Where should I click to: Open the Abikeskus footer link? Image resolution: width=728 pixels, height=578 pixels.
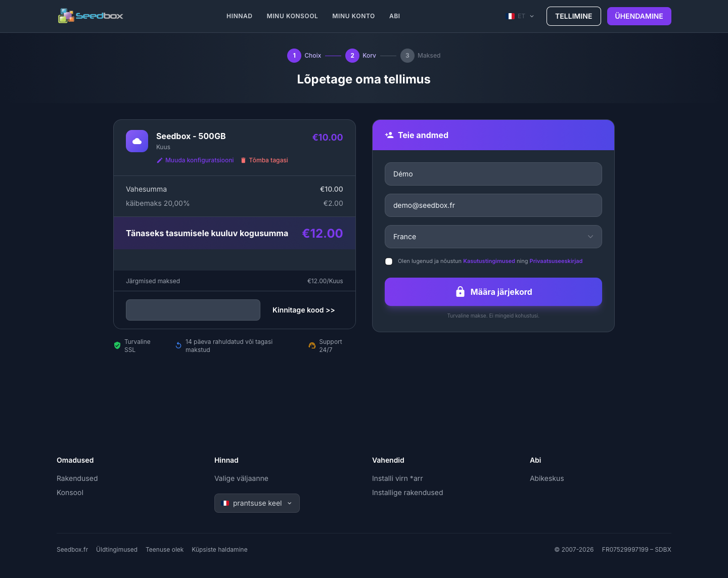point(547,478)
